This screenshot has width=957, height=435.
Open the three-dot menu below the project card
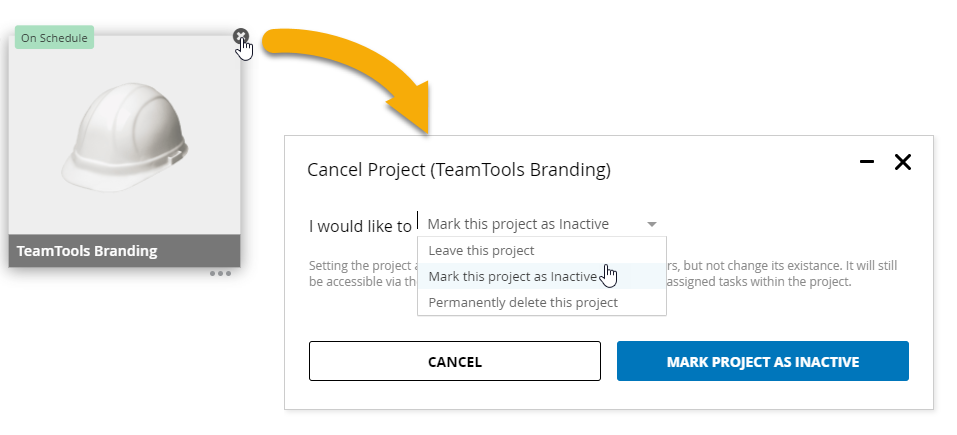click(220, 273)
